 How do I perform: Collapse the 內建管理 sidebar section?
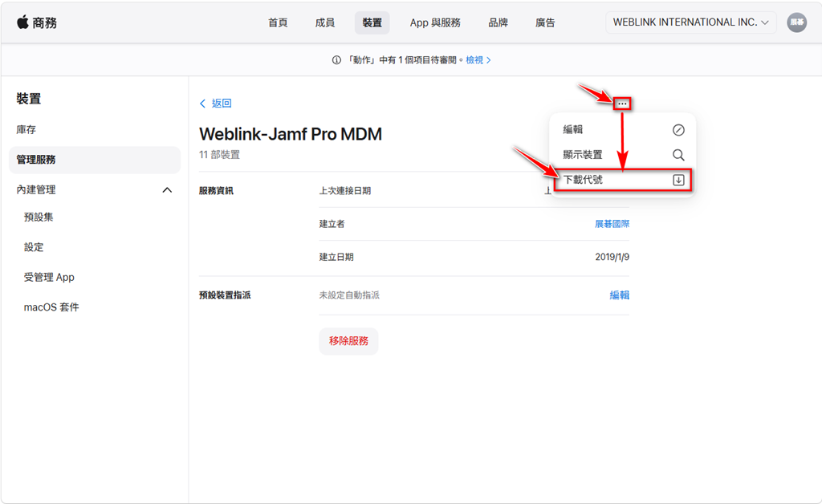167,190
